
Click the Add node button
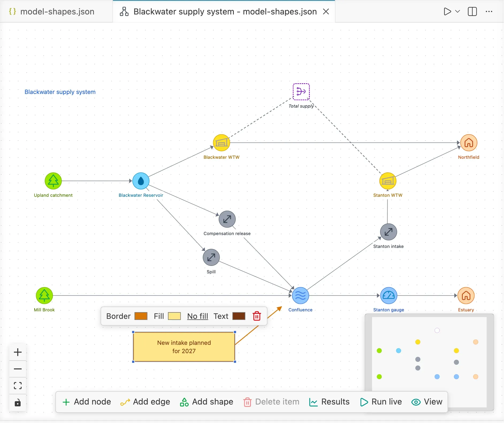coord(87,402)
